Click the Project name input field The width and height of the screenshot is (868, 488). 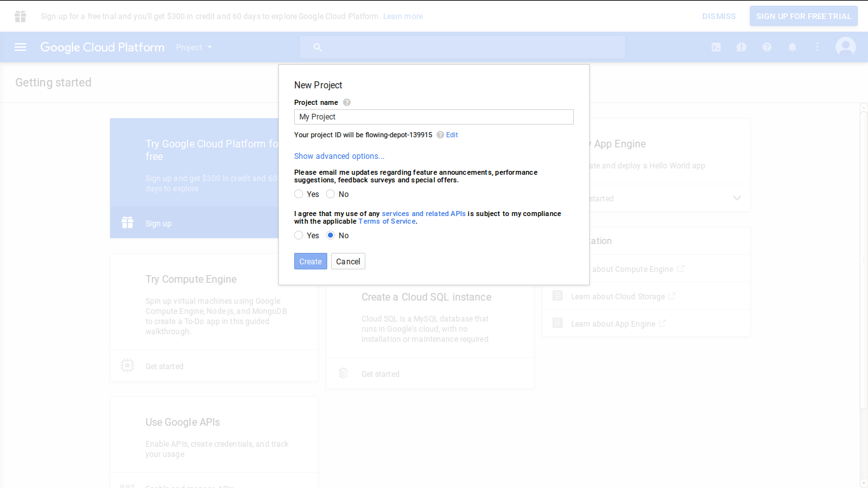pyautogui.click(x=434, y=117)
